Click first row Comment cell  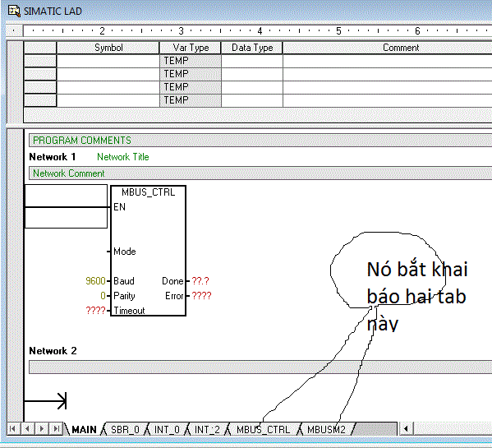point(388,61)
